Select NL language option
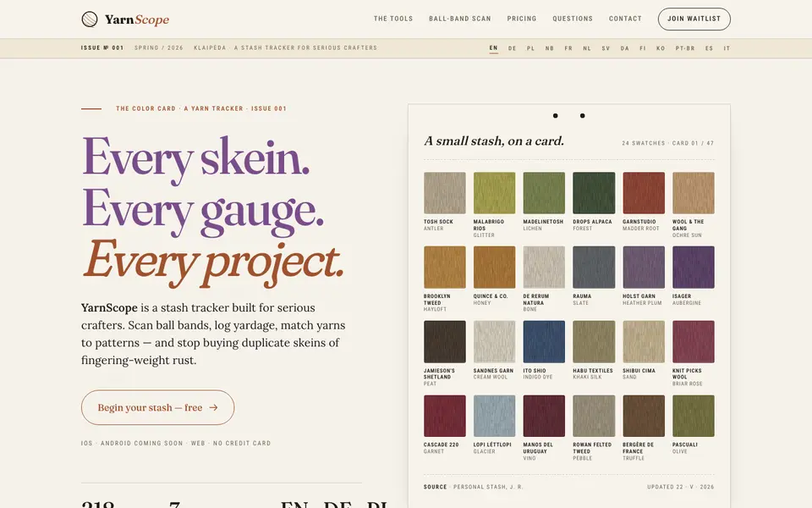The image size is (812, 508). 587,48
